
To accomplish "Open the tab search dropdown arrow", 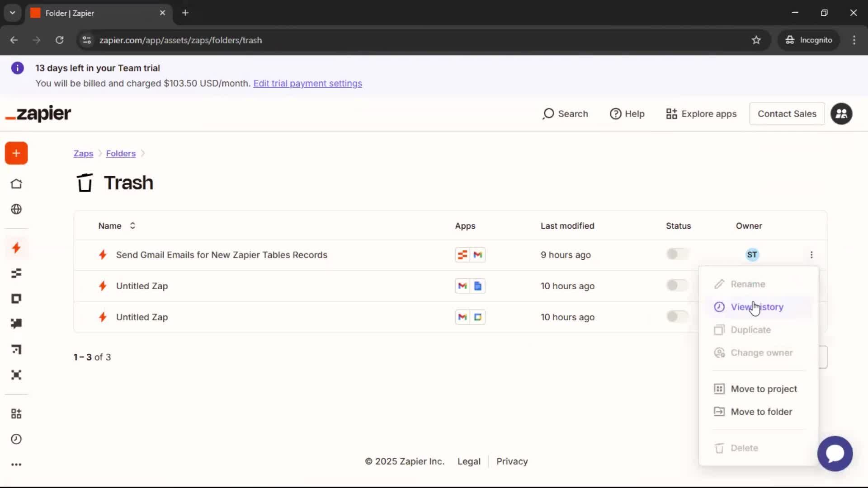I will 12,13.
